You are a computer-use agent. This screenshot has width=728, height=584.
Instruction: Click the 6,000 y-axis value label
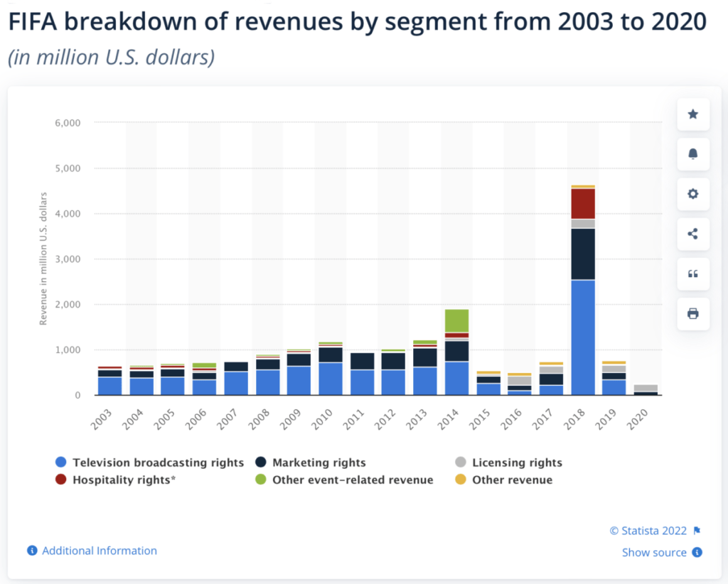[x=68, y=123]
